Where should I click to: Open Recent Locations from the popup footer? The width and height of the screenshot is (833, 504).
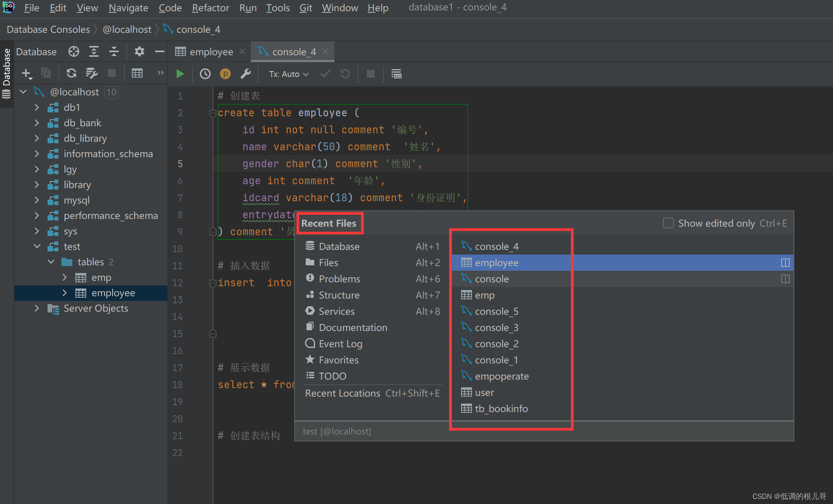(342, 393)
